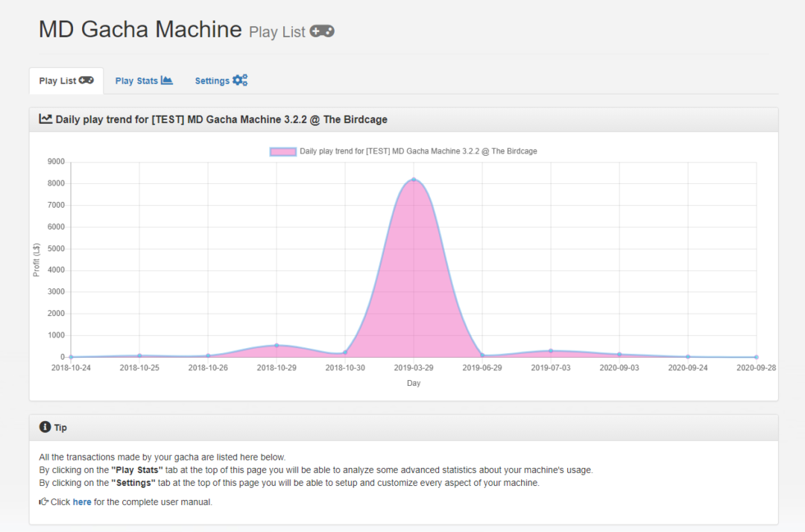Image resolution: width=805 pixels, height=532 pixels.
Task: Click the chart data point for 2018-10-29
Action: tap(277, 346)
